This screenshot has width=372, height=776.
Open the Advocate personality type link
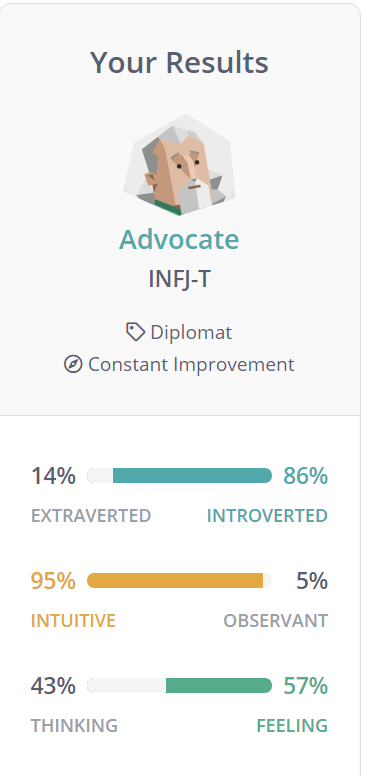(x=179, y=240)
